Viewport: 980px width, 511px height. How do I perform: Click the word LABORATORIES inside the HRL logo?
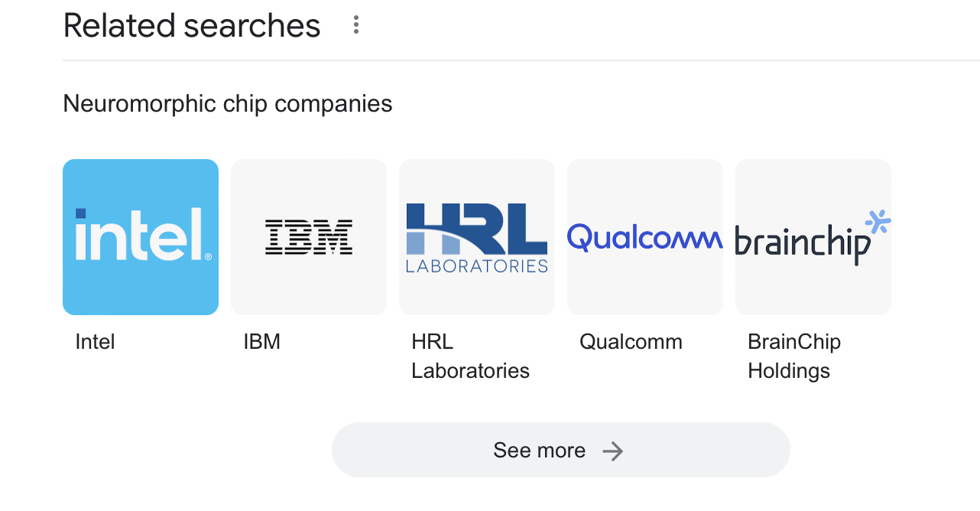coord(477,266)
